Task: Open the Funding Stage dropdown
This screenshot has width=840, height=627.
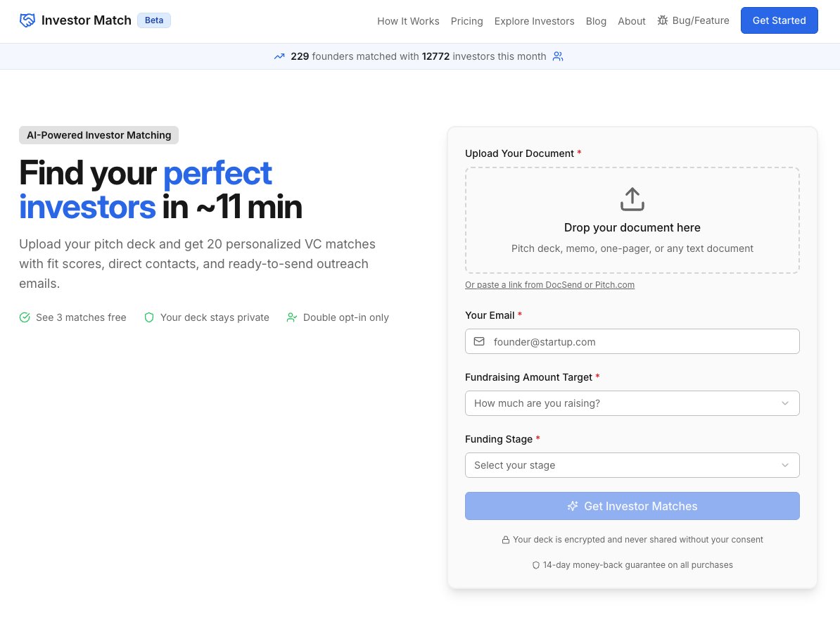Action: 632,465
